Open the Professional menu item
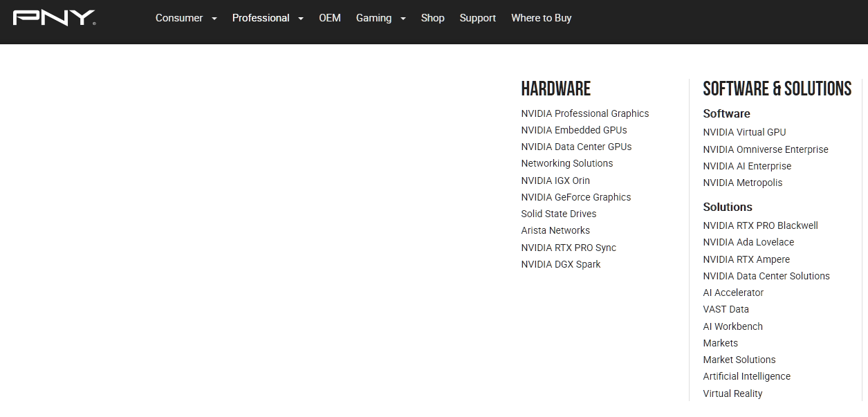Viewport: 868px width, 417px height. click(x=261, y=18)
